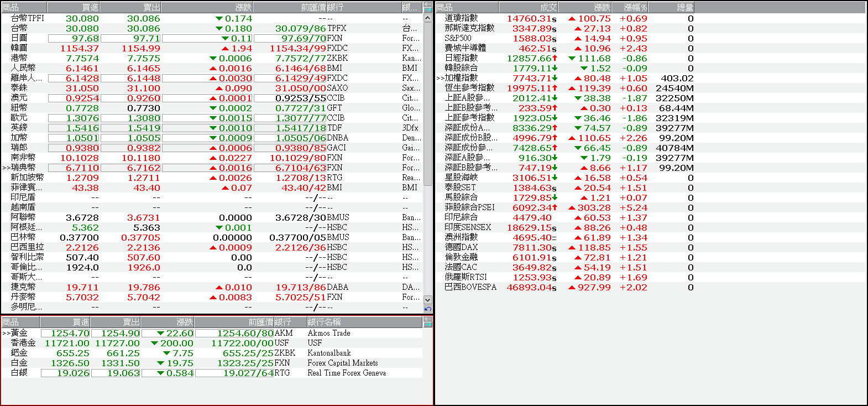Select the 韓圜 currency row
868x406 pixels.
212,48
